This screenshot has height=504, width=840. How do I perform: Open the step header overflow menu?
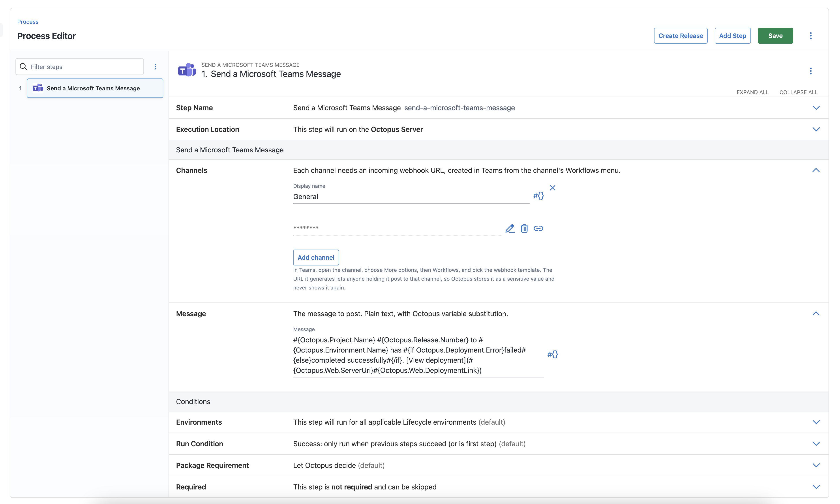tap(810, 71)
